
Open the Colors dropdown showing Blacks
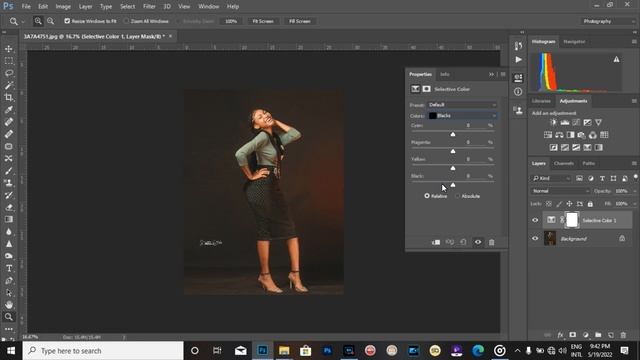[462, 116]
